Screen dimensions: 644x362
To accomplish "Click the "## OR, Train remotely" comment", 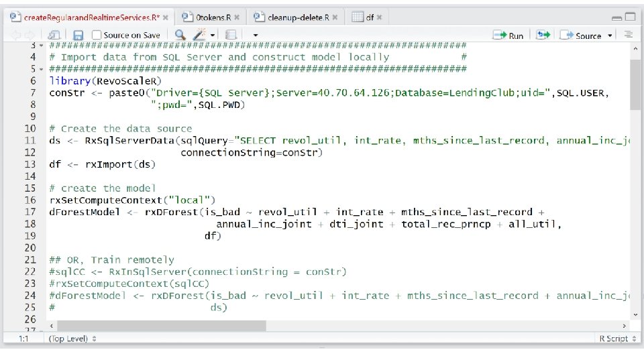I will click(x=111, y=260).
